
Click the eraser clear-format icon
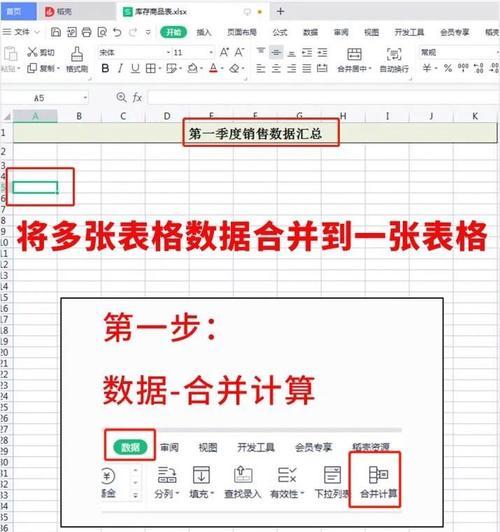click(234, 69)
